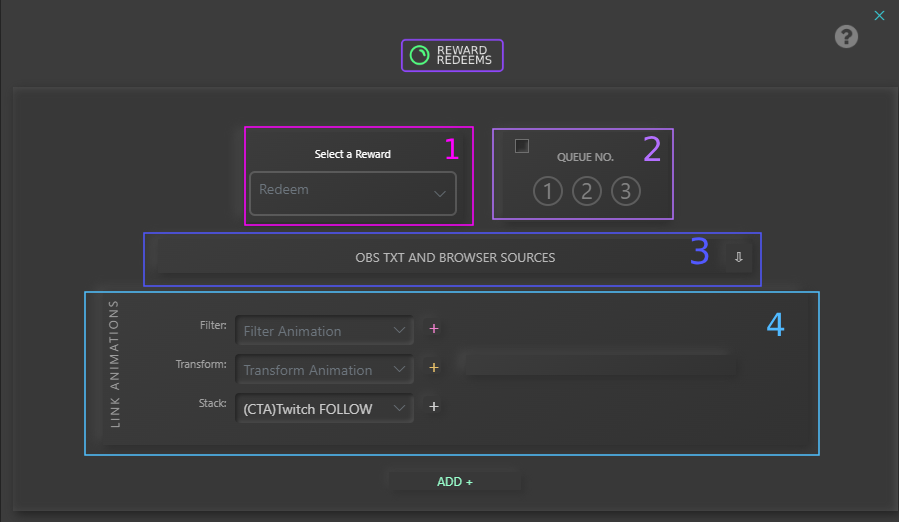Click the OBS TXT AND BROWSER SOURCES bar

pos(455,257)
